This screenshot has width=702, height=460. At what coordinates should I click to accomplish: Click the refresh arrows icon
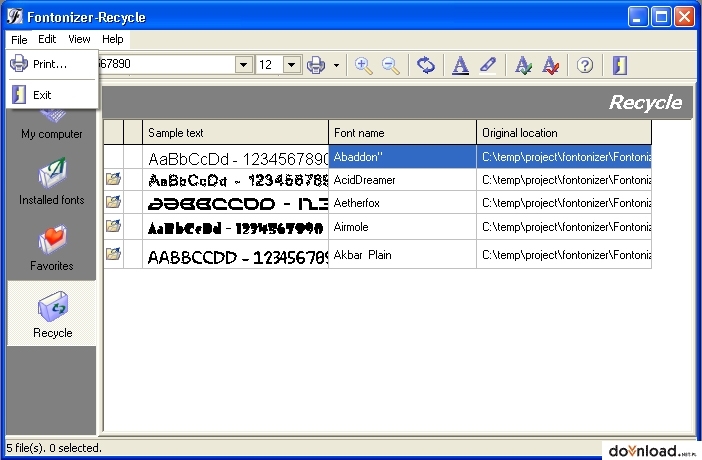click(x=426, y=65)
